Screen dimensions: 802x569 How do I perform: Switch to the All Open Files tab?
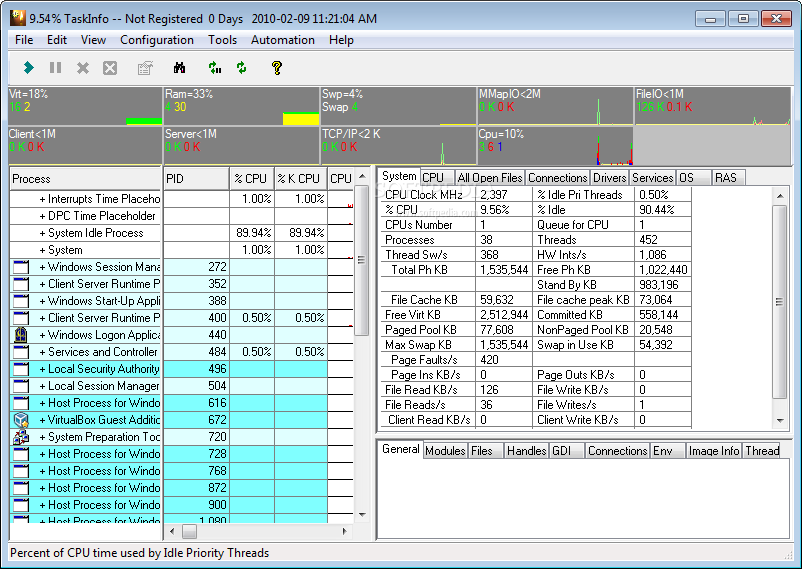tap(489, 178)
